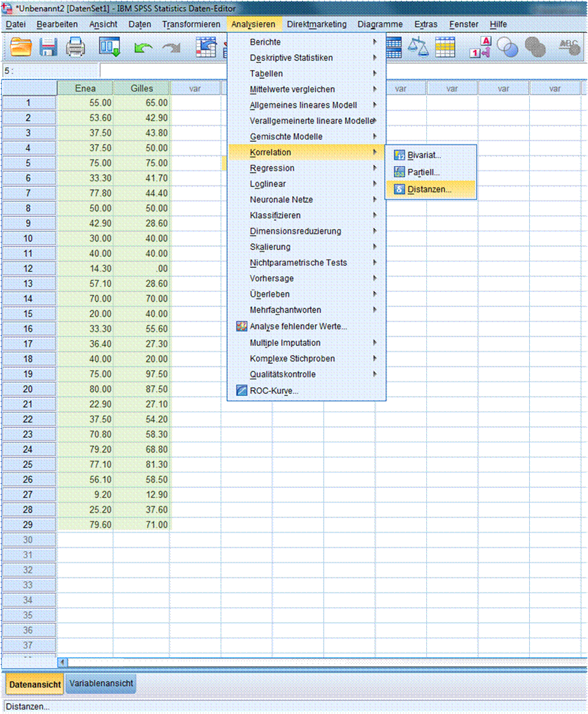Click the Show all variables gray circles icon
This screenshot has width=588, height=714.
tap(535, 47)
